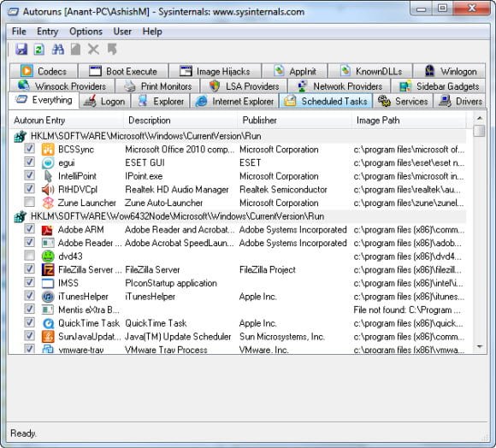Click the scrollbar up arrow
496x448 pixels.
click(x=480, y=118)
